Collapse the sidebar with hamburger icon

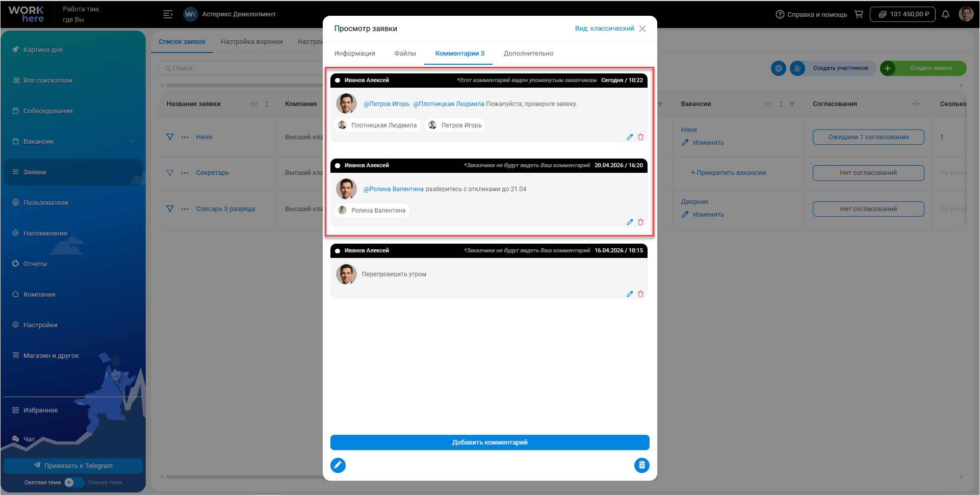pos(168,14)
